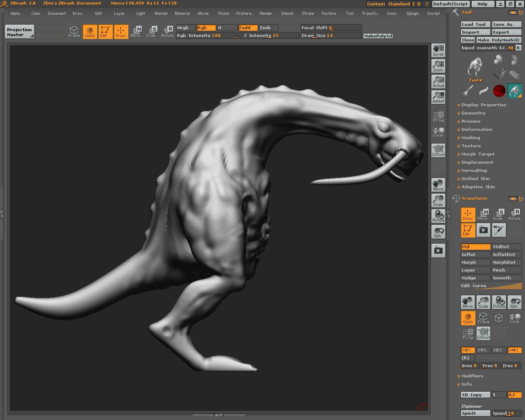
Task: Click the Export button
Action: [507, 32]
